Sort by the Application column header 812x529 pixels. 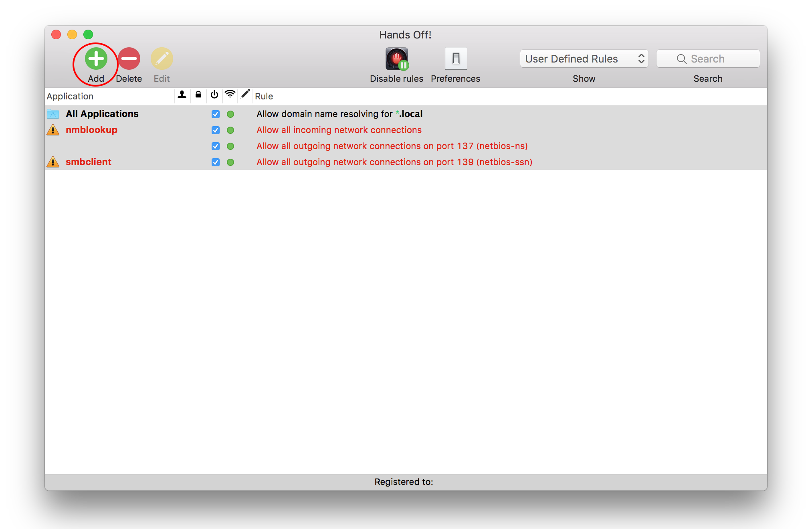tap(70, 96)
